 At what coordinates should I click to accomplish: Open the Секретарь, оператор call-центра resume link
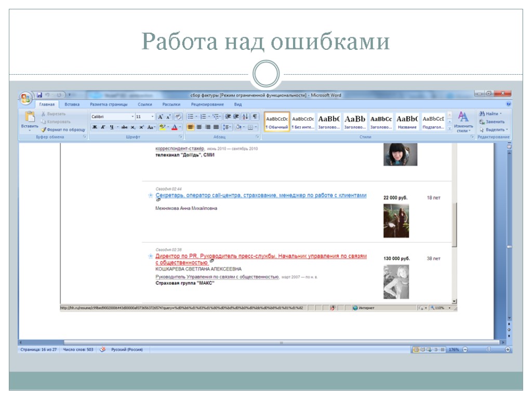click(261, 195)
